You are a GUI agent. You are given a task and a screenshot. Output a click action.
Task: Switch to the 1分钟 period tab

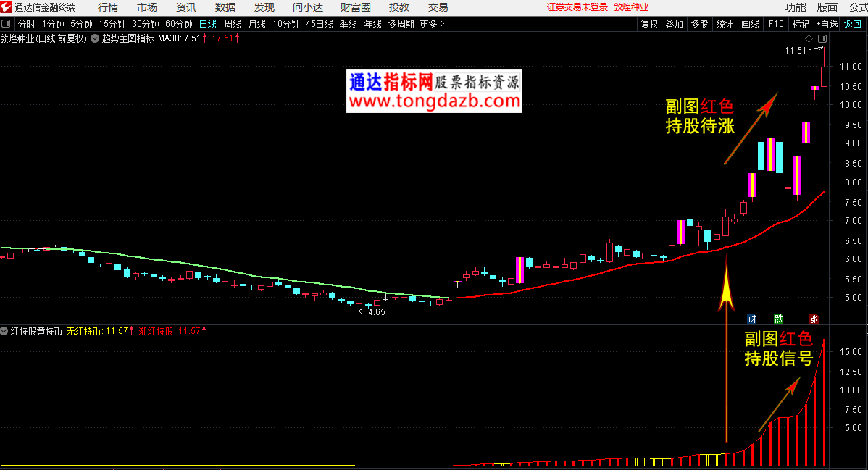(x=53, y=24)
